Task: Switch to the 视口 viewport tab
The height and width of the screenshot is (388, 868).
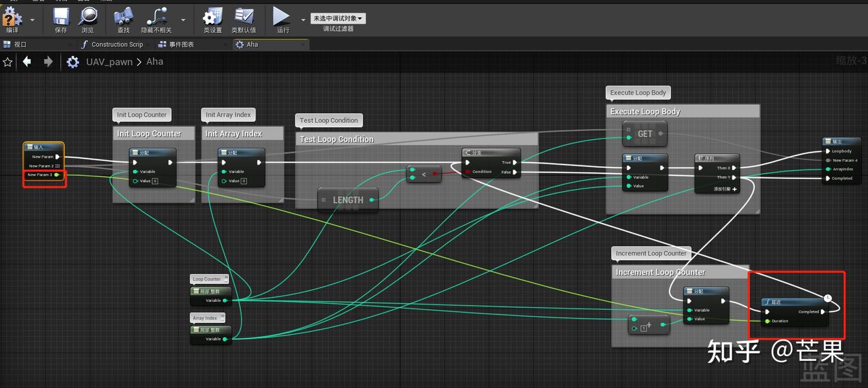Action: tap(20, 45)
